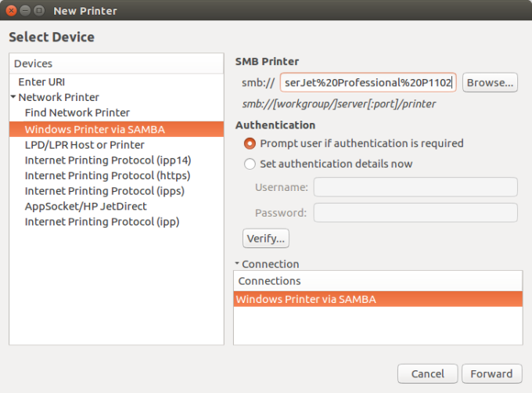
Task: Select Find Network Printer entry
Action: click(x=77, y=113)
